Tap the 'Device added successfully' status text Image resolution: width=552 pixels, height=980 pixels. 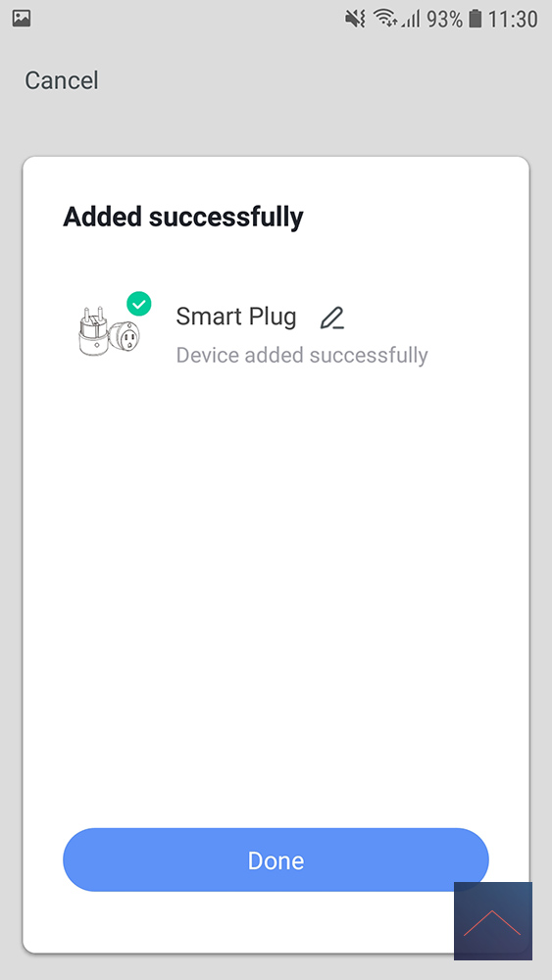point(302,355)
